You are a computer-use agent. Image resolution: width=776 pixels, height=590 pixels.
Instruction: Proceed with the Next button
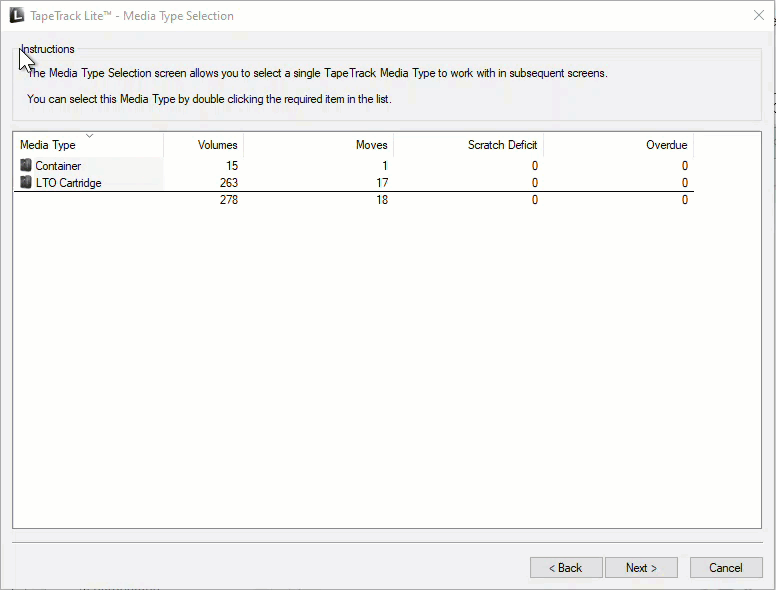pos(641,568)
